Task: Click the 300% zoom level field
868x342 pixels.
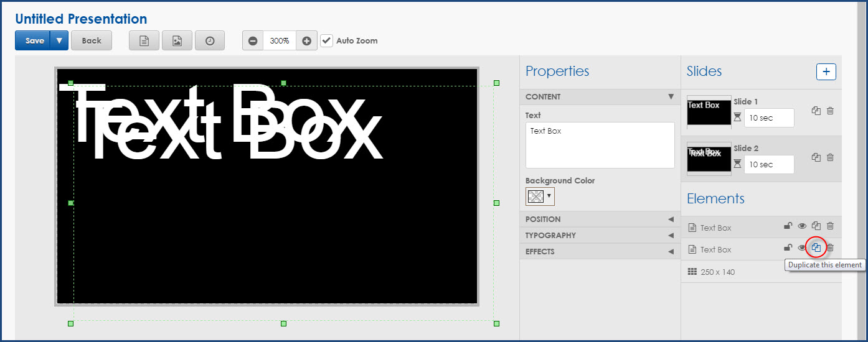Action: (280, 40)
